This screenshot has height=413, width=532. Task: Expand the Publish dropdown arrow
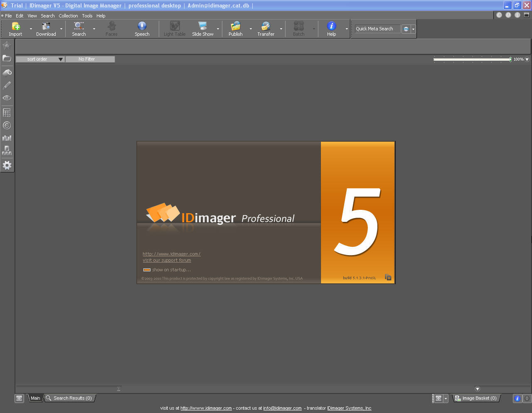pos(251,29)
